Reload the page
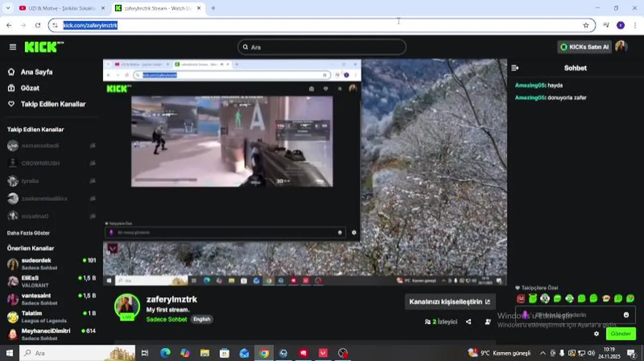This screenshot has height=361, width=644. tap(38, 25)
